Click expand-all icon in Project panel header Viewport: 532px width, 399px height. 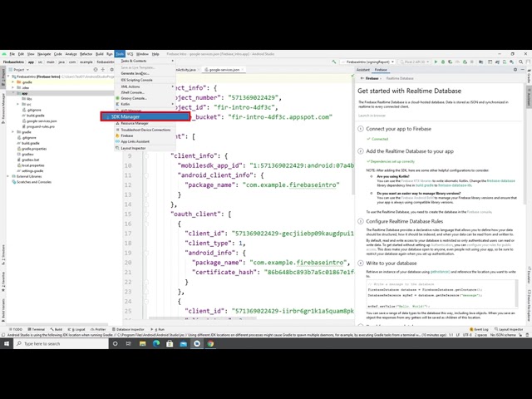point(103,70)
